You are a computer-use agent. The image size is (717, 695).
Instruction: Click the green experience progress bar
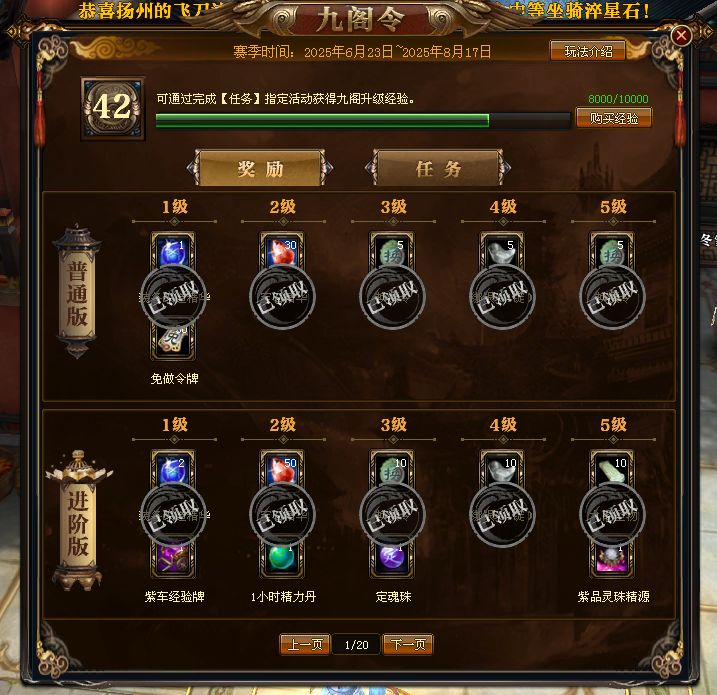363,120
